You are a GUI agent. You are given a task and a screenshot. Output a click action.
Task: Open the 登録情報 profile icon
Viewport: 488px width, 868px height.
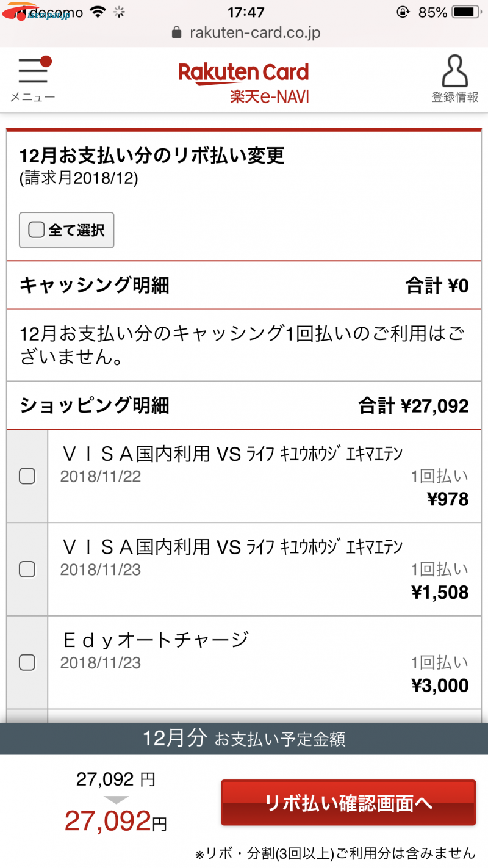(x=454, y=71)
